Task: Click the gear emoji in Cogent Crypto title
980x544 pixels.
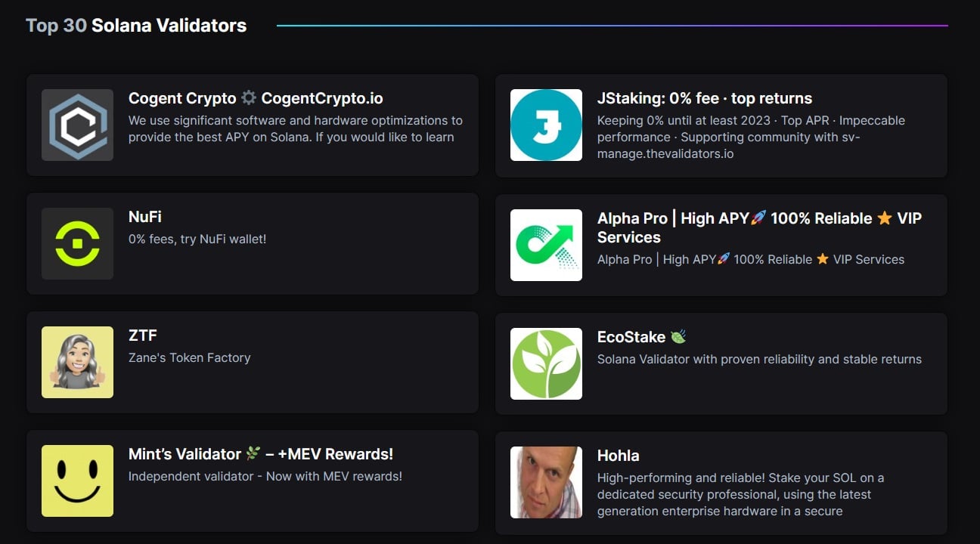Action: pos(249,98)
